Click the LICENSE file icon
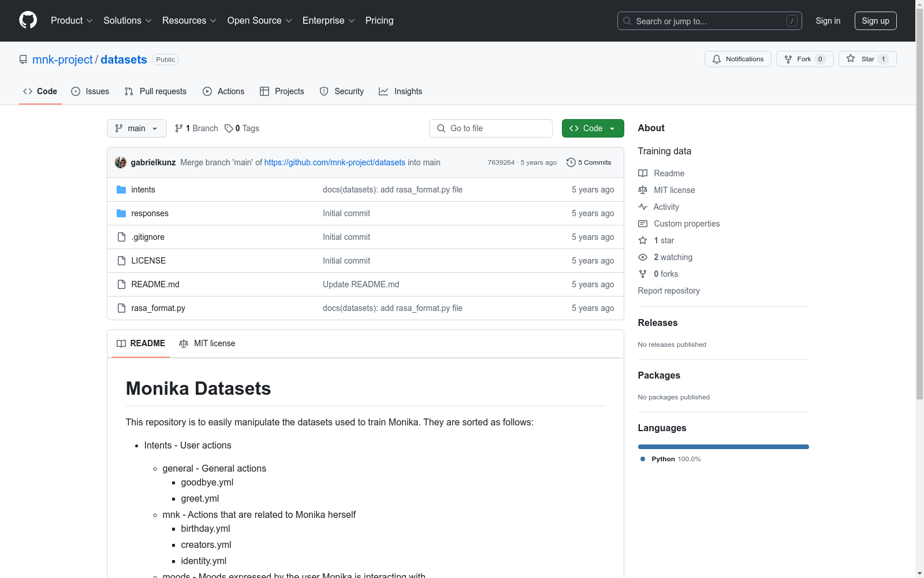This screenshot has width=924, height=578. pyautogui.click(x=121, y=261)
